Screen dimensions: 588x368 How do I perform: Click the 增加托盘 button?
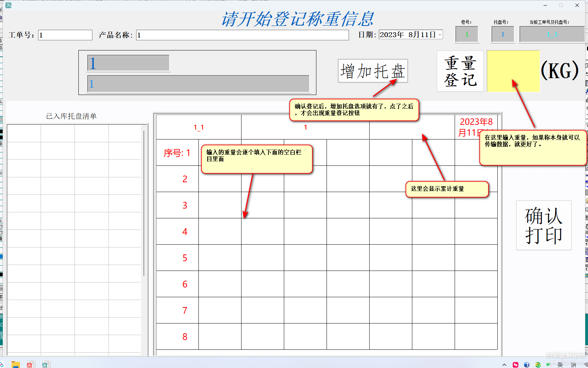pyautogui.click(x=372, y=71)
